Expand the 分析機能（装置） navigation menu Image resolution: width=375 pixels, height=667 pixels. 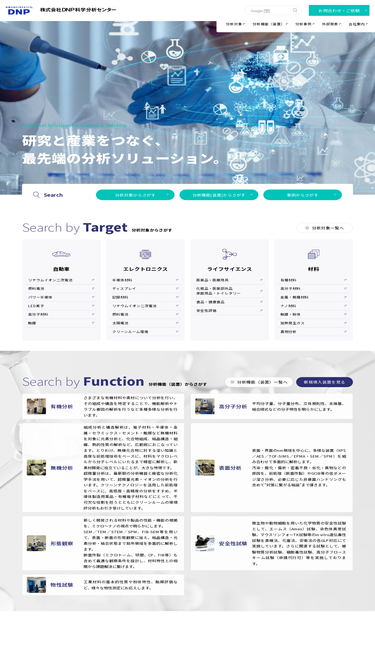point(270,24)
